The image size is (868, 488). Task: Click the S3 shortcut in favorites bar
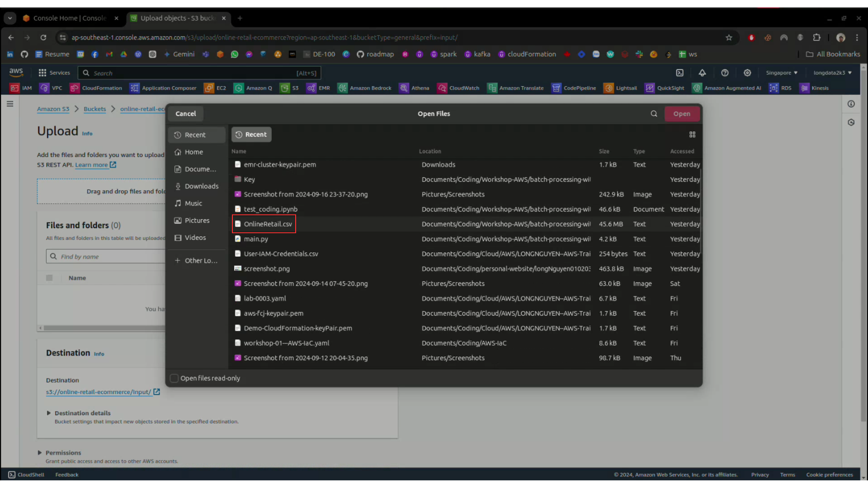tap(289, 88)
